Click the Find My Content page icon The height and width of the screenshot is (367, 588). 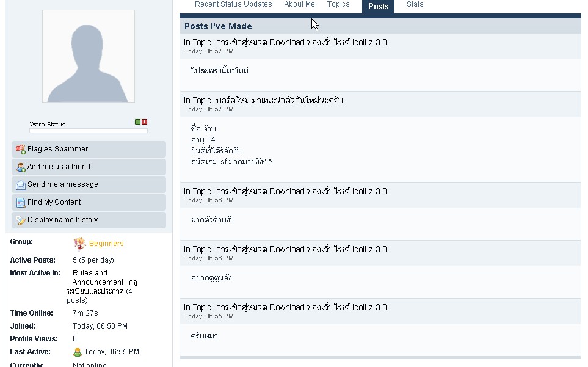(21, 202)
